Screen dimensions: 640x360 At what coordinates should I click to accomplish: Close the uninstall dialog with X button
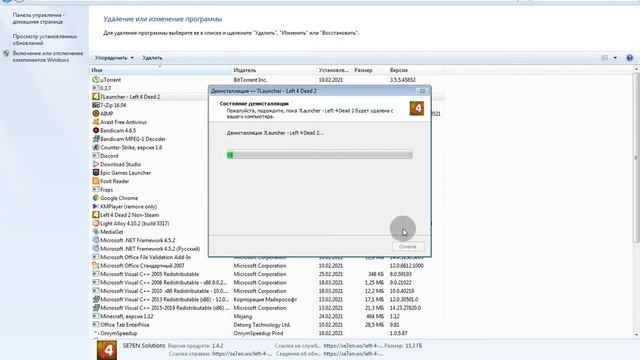[x=422, y=91]
